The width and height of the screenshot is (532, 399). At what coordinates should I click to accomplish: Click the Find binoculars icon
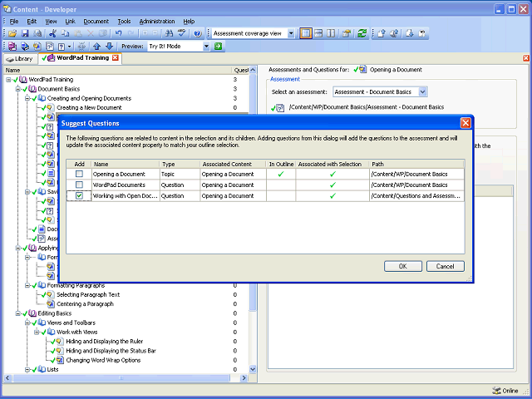click(x=169, y=33)
